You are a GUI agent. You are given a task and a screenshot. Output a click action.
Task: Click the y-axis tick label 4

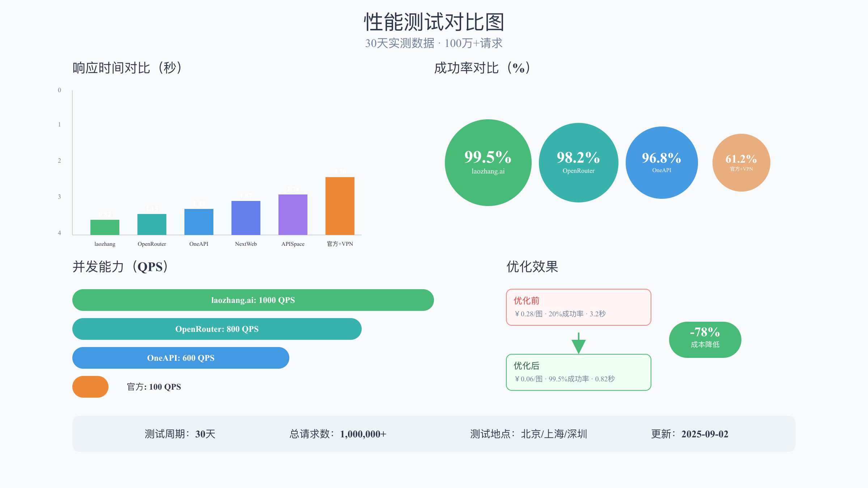(60, 233)
